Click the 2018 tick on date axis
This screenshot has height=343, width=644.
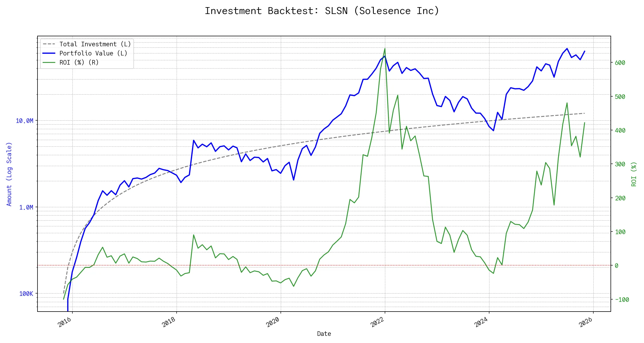coord(169,322)
